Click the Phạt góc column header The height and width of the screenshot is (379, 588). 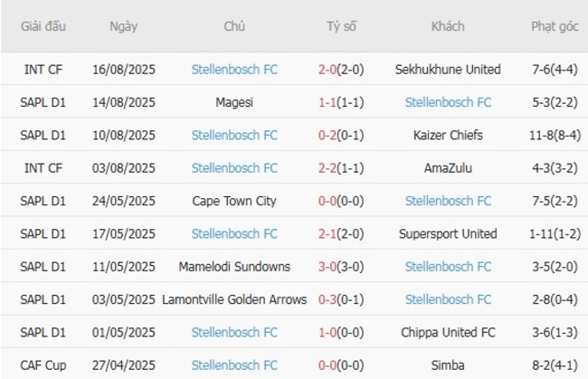[x=555, y=26]
